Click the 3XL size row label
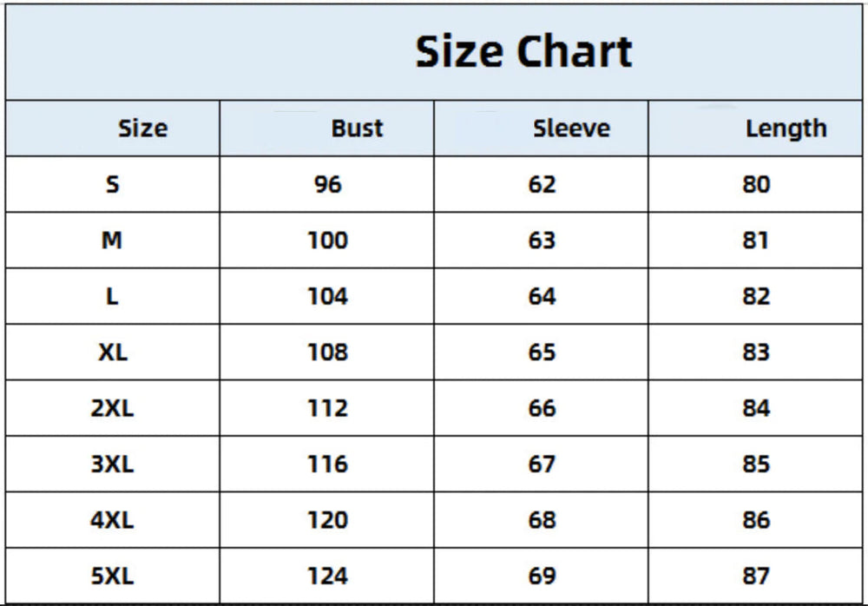The image size is (868, 606). pos(112,464)
